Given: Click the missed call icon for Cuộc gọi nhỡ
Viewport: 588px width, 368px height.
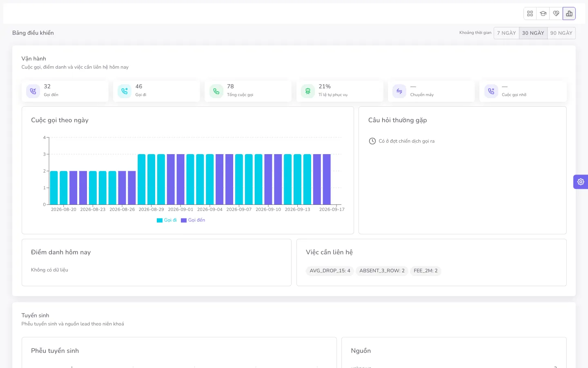Looking at the screenshot, I should pos(491,91).
